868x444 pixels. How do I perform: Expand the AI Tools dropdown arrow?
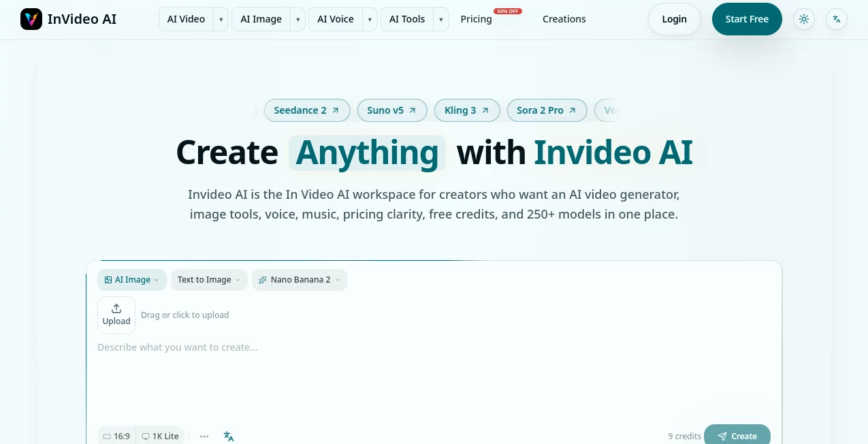tap(440, 19)
